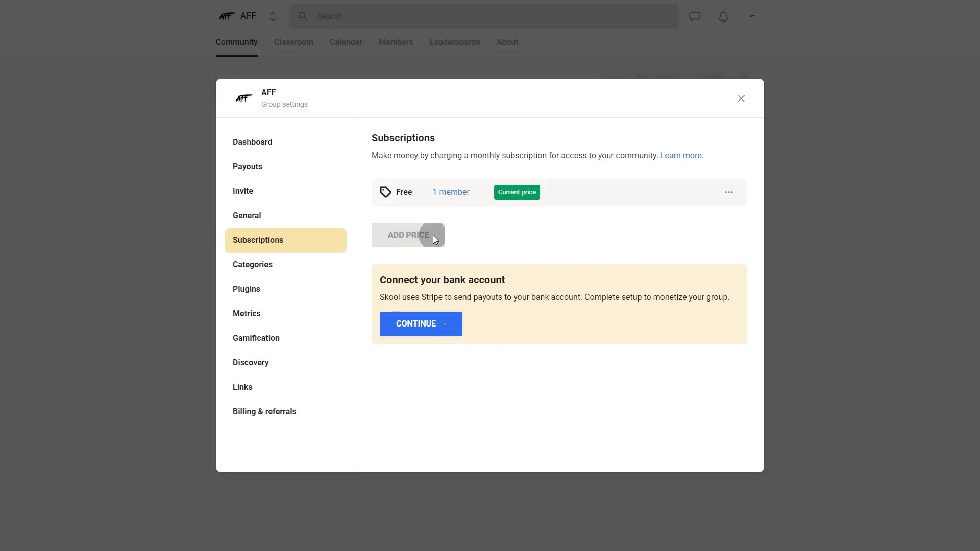Open the 1 member link

tap(451, 192)
